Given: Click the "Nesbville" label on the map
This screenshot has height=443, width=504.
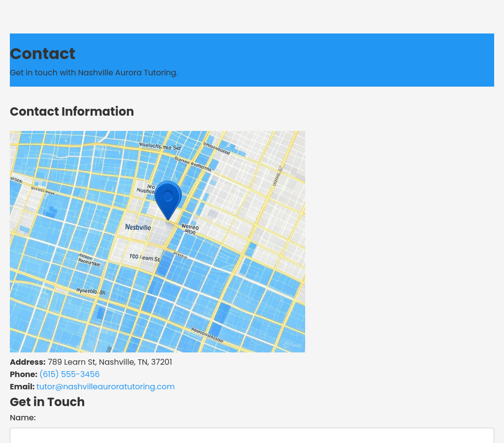Looking at the screenshot, I should pyautogui.click(x=138, y=227).
